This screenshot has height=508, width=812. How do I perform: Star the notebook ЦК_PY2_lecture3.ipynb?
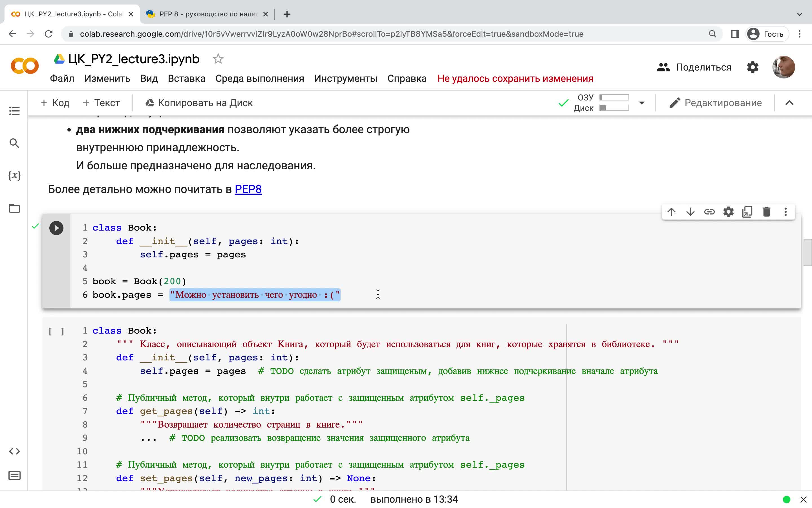point(218,59)
